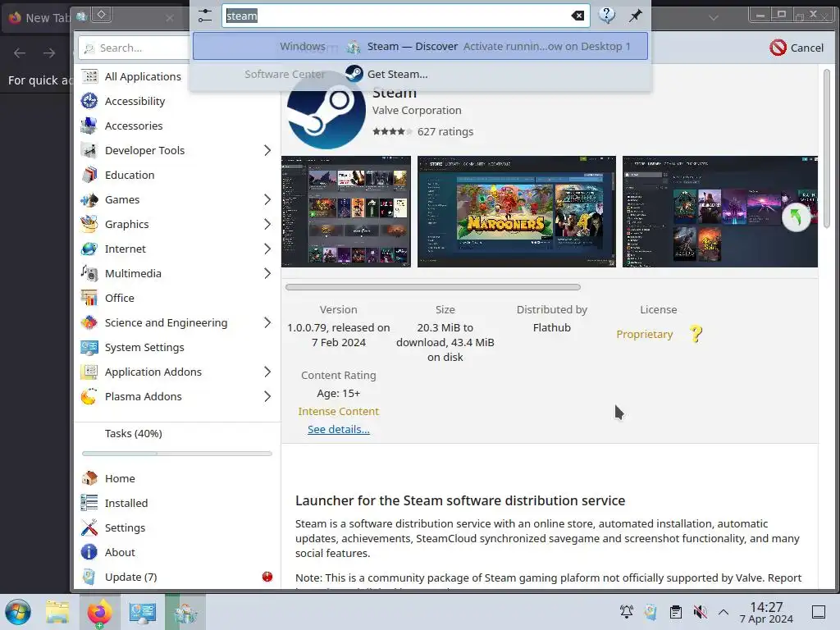Click the horizontal screenshot scrollbar

pyautogui.click(x=433, y=287)
